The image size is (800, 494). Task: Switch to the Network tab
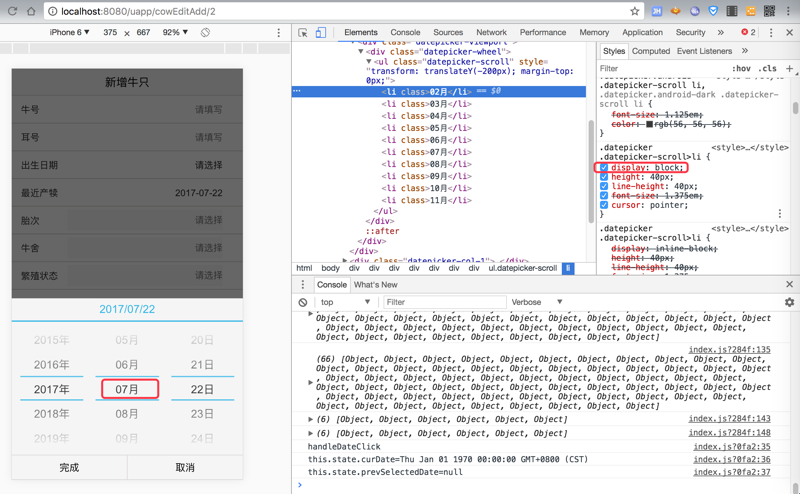tap(491, 33)
